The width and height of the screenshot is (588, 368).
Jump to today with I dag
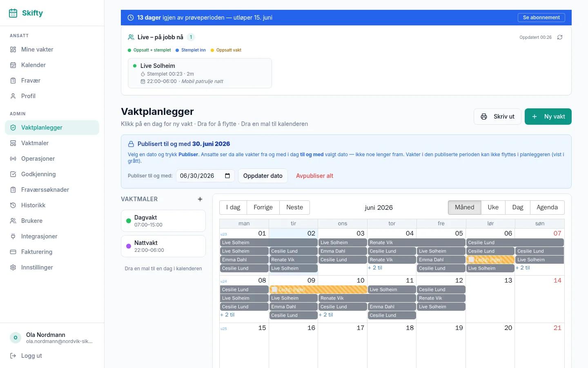coord(233,207)
